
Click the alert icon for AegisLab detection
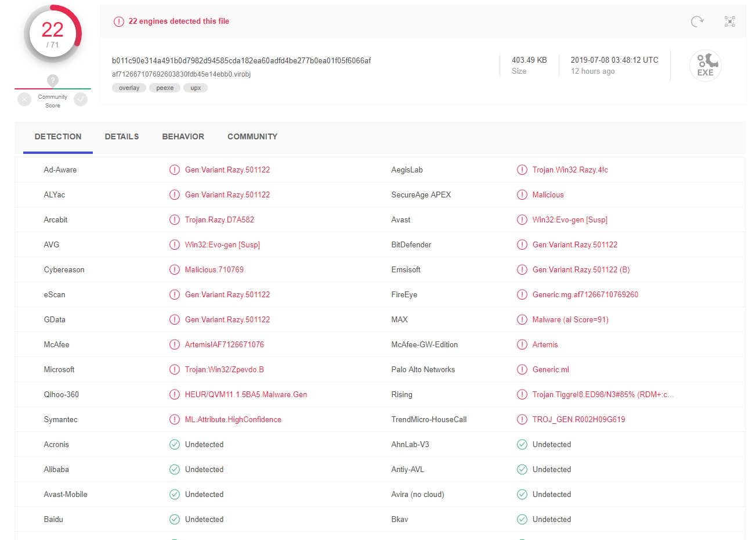point(522,170)
